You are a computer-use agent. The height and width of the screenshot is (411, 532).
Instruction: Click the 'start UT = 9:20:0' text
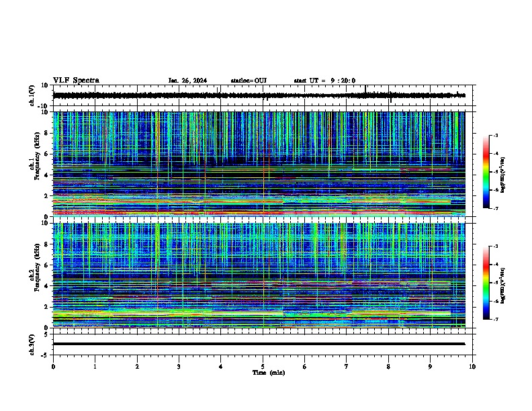click(x=324, y=81)
